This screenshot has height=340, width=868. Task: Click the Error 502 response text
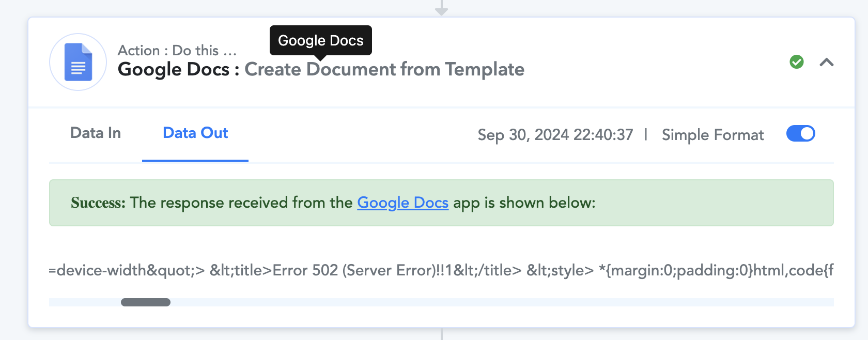[441, 270]
